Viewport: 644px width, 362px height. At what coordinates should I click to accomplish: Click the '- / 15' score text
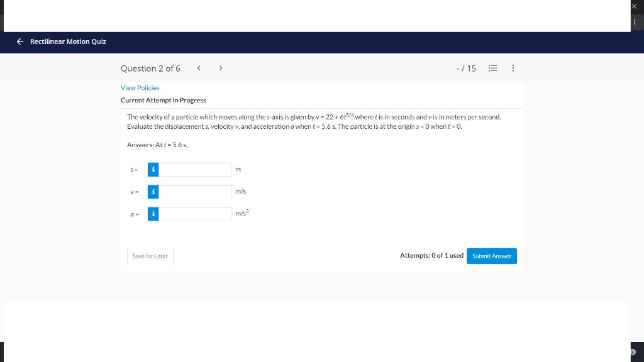[466, 69]
